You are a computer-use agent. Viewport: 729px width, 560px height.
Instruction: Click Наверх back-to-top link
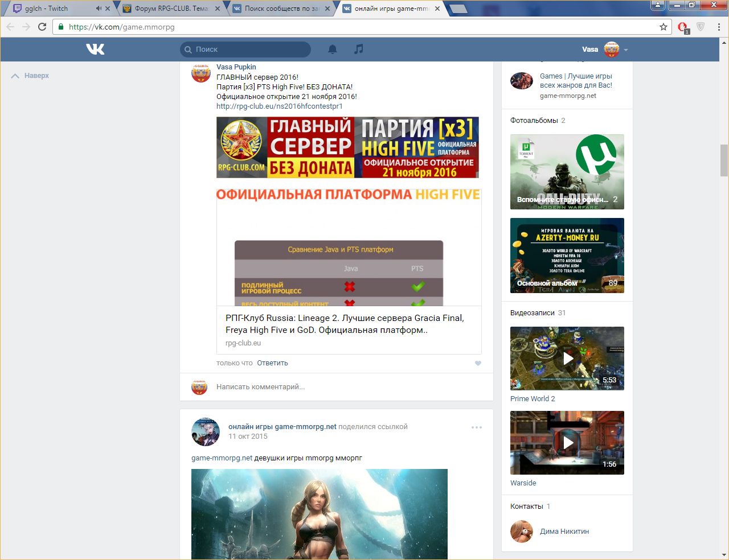click(30, 76)
